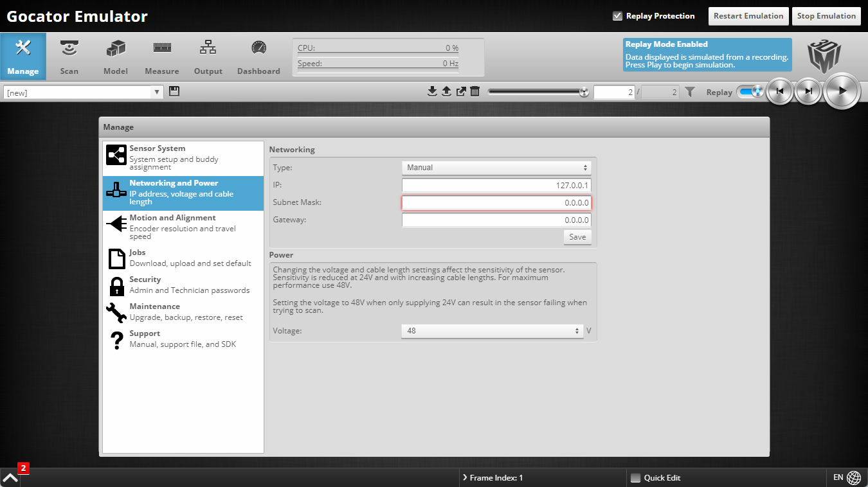Select Sensor System in the Manage list
This screenshot has height=487, width=868.
[x=183, y=157]
